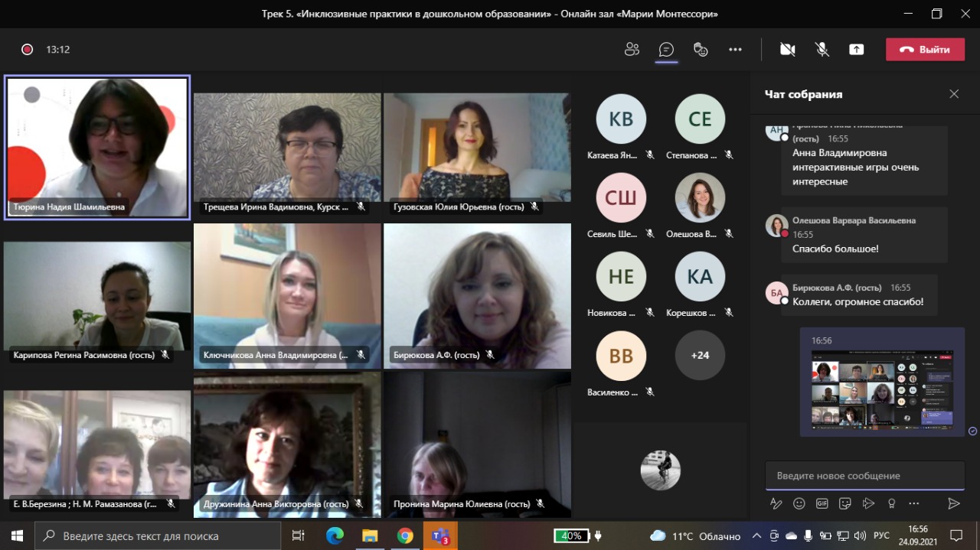Unmute the microphone in the meeting toolbar
980x550 pixels.
point(822,50)
